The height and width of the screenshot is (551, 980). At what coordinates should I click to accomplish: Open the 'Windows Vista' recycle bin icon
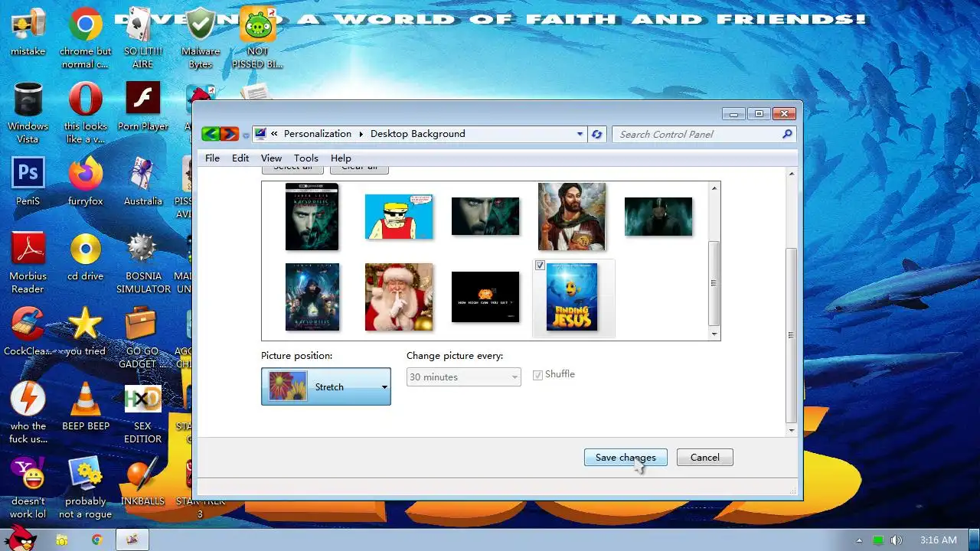[28, 112]
